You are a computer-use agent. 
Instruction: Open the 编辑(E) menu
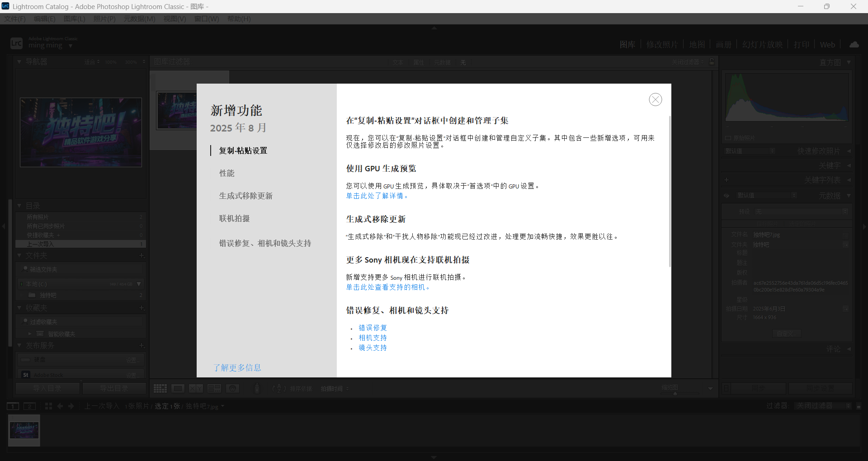pyautogui.click(x=45, y=19)
